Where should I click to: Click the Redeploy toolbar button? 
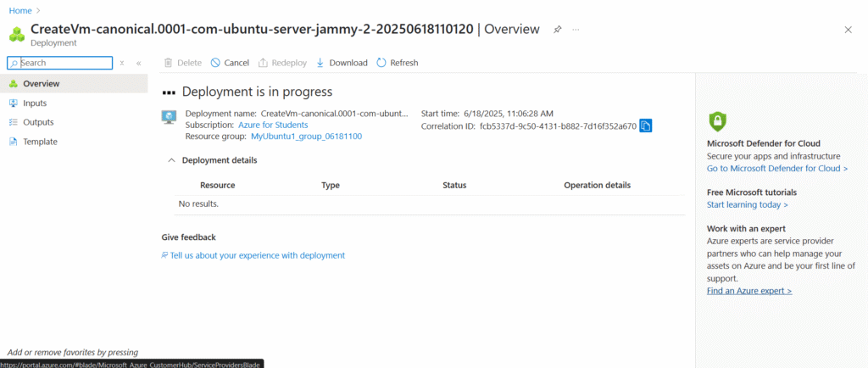click(283, 63)
